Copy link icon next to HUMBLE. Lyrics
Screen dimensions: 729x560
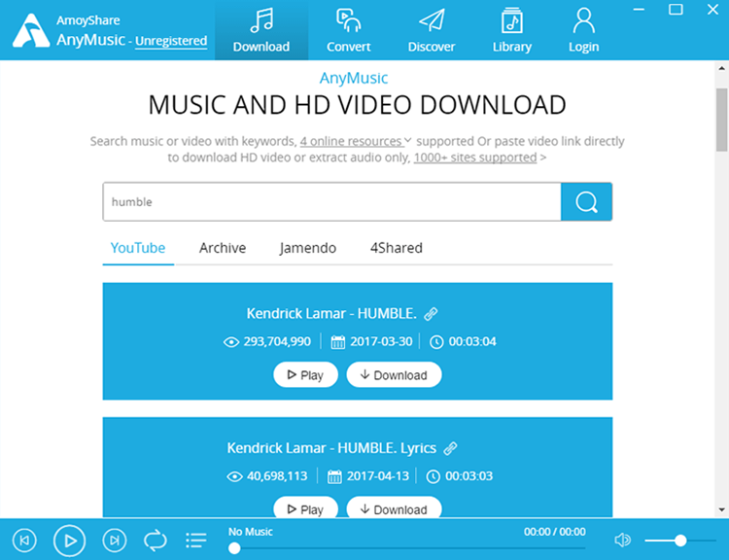[450, 448]
